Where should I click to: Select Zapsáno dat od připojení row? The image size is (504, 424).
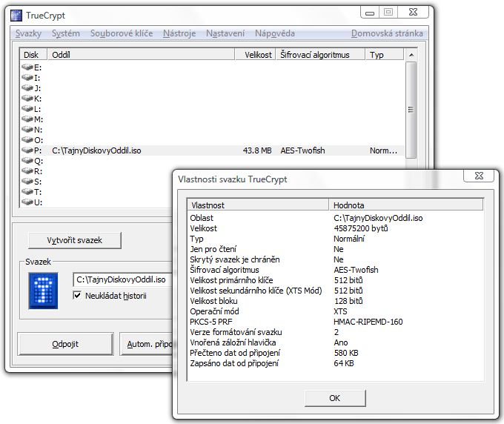(x=335, y=363)
